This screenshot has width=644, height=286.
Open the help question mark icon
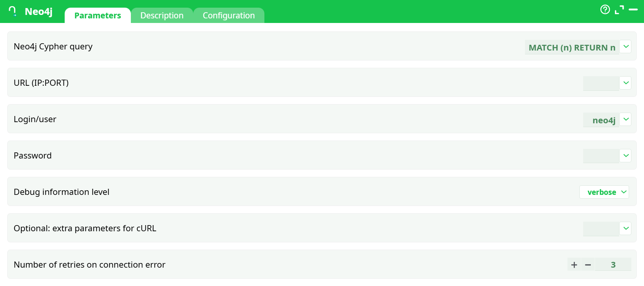[605, 10]
